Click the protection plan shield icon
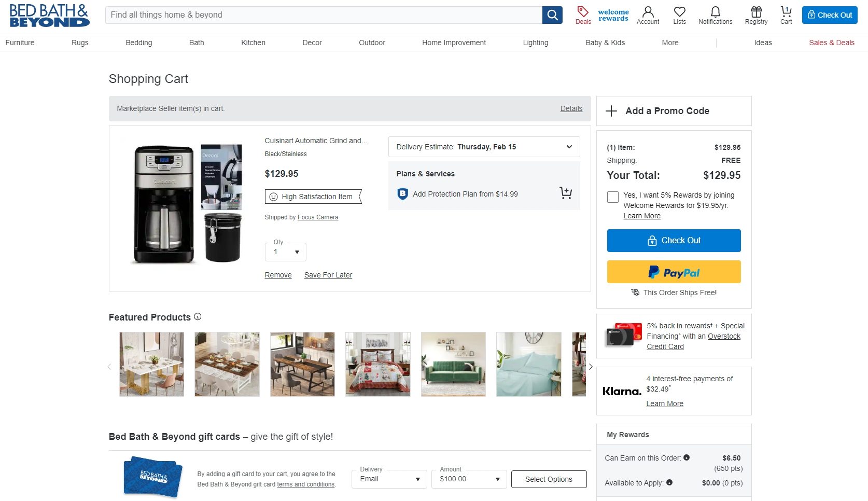 402,194
